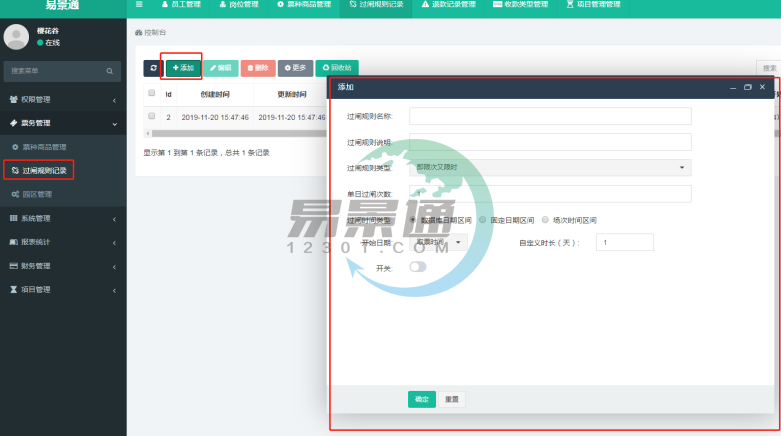Image resolution: width=781 pixels, height=436 pixels.
Task: Select the 固定日期区间 radio option
Action: coord(483,219)
